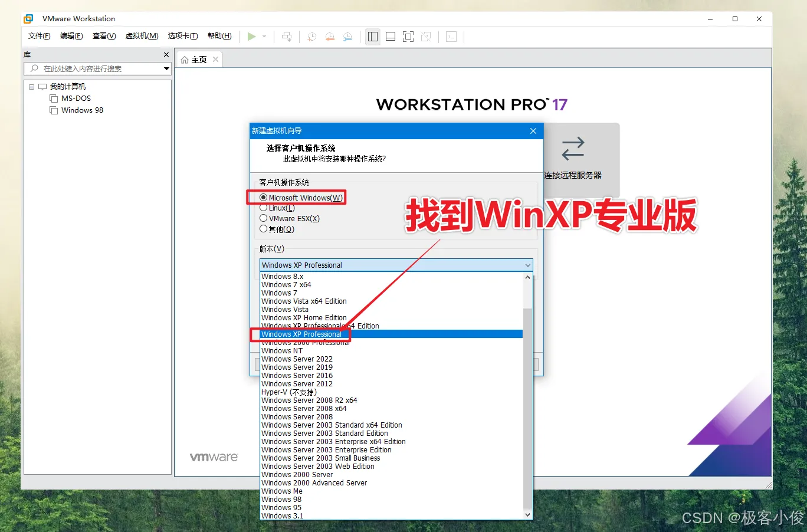Viewport: 807px width, 532px height.
Task: Click the green Power On play icon
Action: pyautogui.click(x=251, y=37)
